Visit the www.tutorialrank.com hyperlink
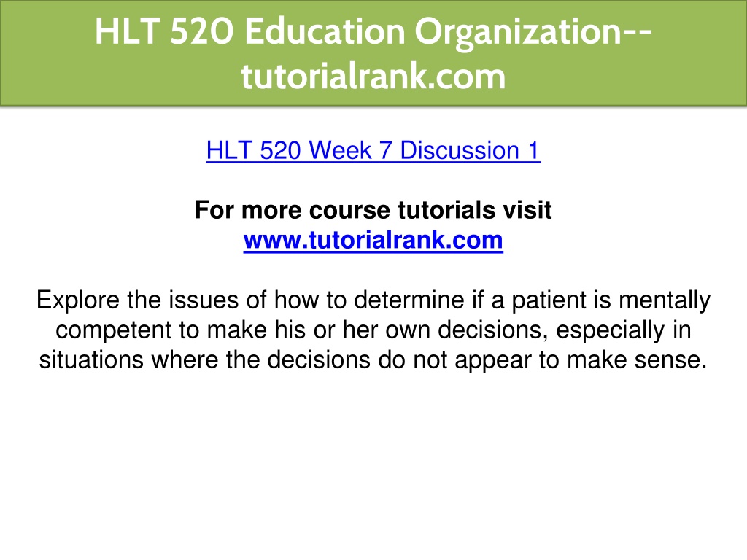 click(373, 240)
